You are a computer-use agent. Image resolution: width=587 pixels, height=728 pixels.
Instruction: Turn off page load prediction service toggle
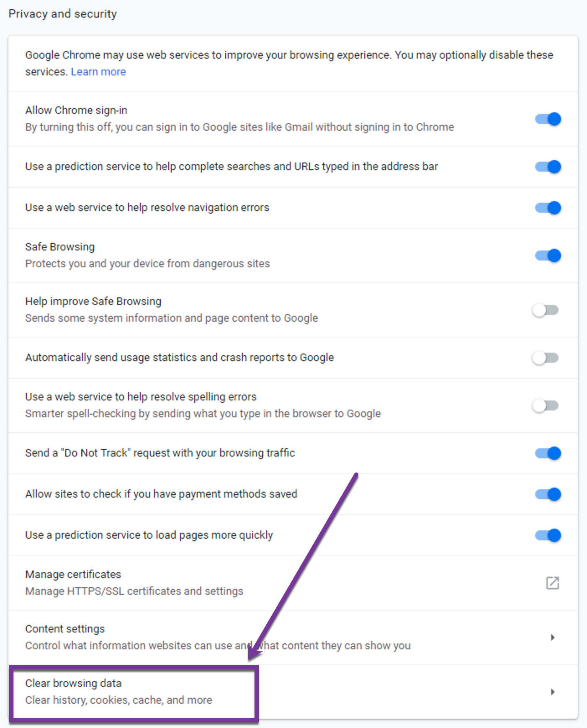pos(548,535)
